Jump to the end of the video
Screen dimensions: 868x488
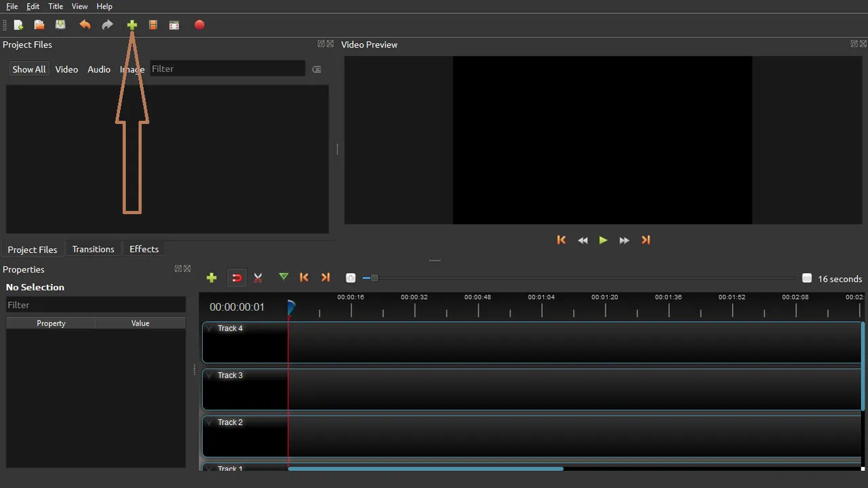click(646, 240)
